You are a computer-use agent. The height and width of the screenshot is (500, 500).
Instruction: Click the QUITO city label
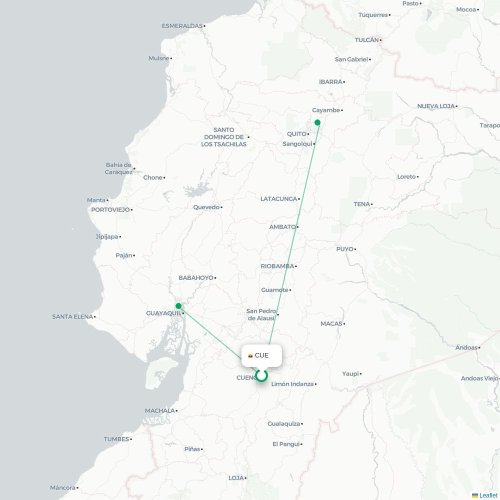pyautogui.click(x=296, y=134)
